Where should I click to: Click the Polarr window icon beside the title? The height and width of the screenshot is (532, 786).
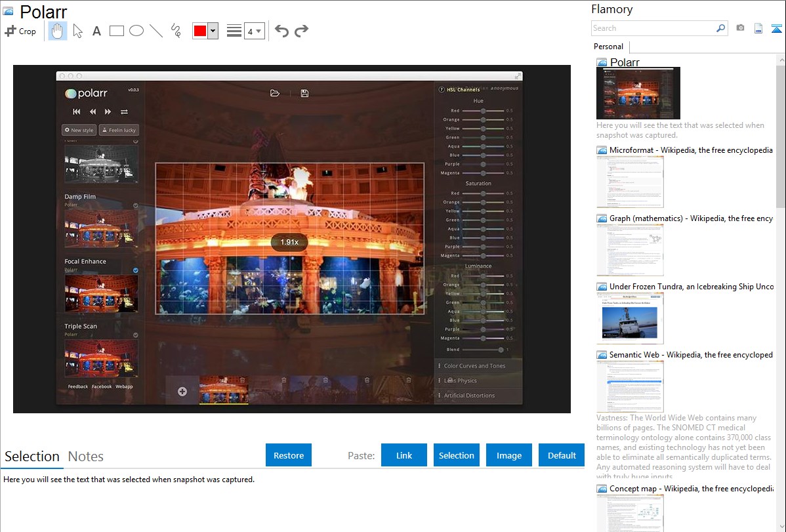coord(8,10)
